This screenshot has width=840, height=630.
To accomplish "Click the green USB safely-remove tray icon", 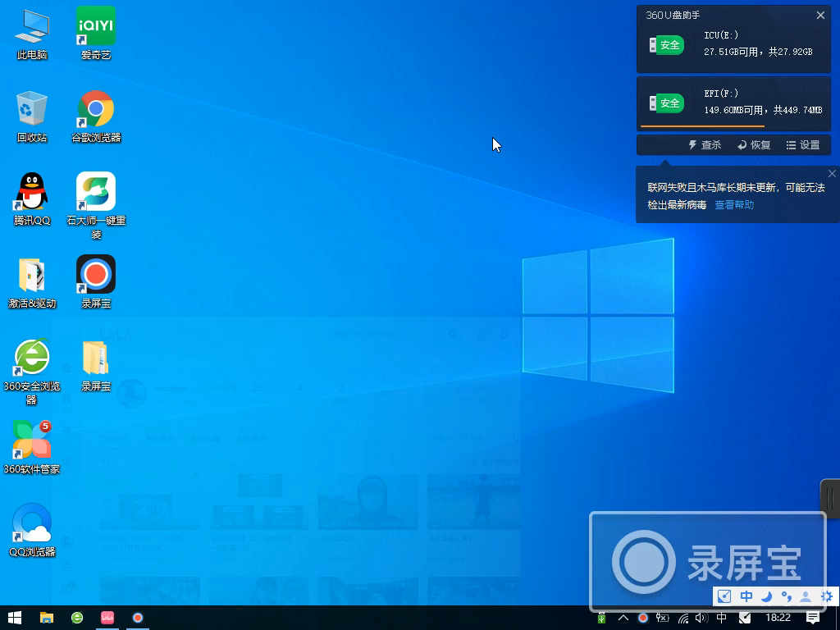I will (x=601, y=619).
